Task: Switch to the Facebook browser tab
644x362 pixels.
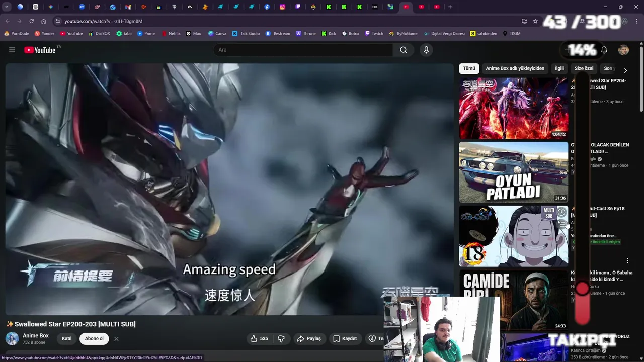Action: (x=267, y=7)
